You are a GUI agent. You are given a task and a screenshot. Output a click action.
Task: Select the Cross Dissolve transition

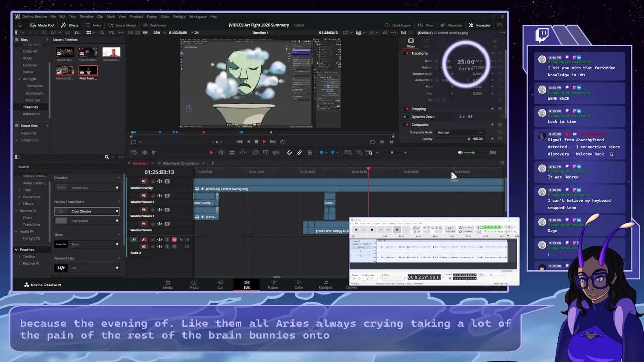click(x=87, y=211)
